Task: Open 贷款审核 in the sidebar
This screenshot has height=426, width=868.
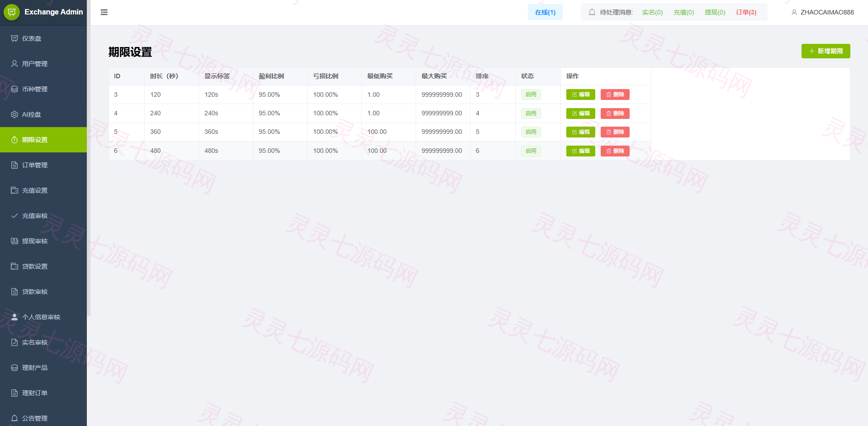Action: click(x=43, y=292)
